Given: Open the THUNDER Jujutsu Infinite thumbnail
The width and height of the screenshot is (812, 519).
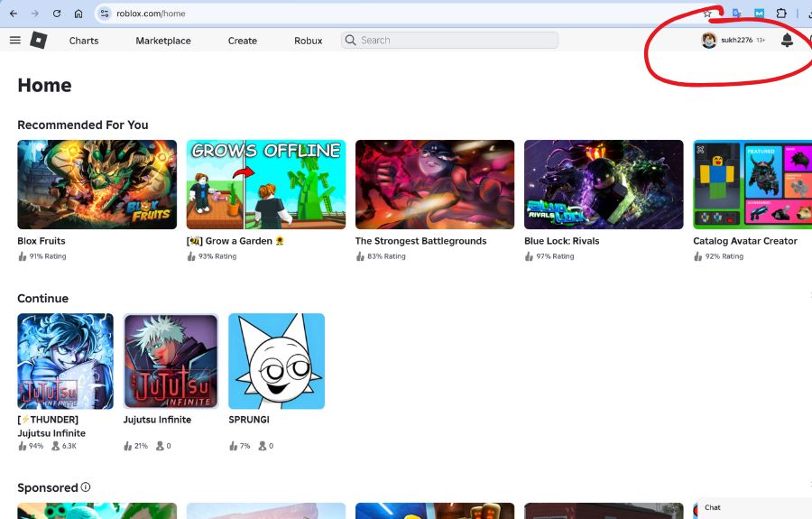Looking at the screenshot, I should [65, 361].
